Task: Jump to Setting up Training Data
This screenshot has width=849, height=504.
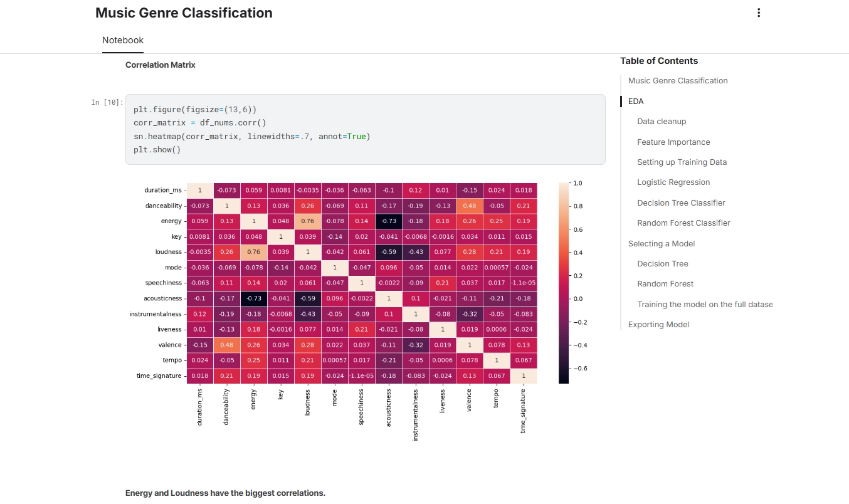Action: (x=682, y=162)
